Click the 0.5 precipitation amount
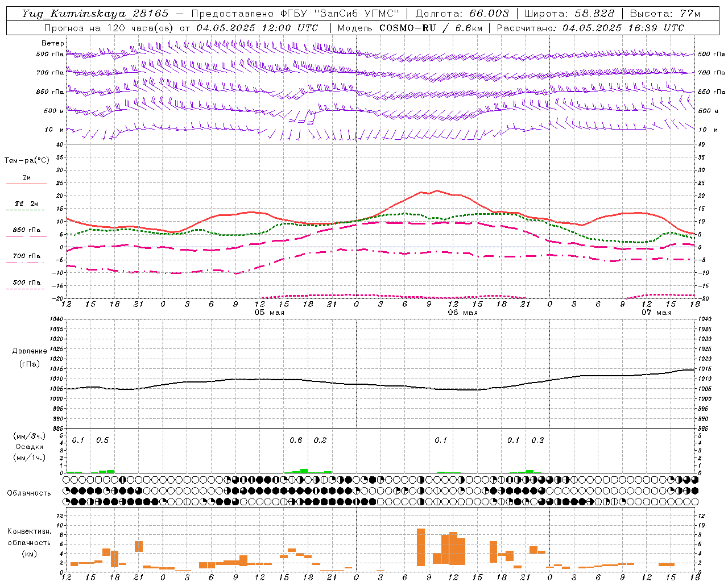The width and height of the screenshot is (728, 582). pos(102,440)
